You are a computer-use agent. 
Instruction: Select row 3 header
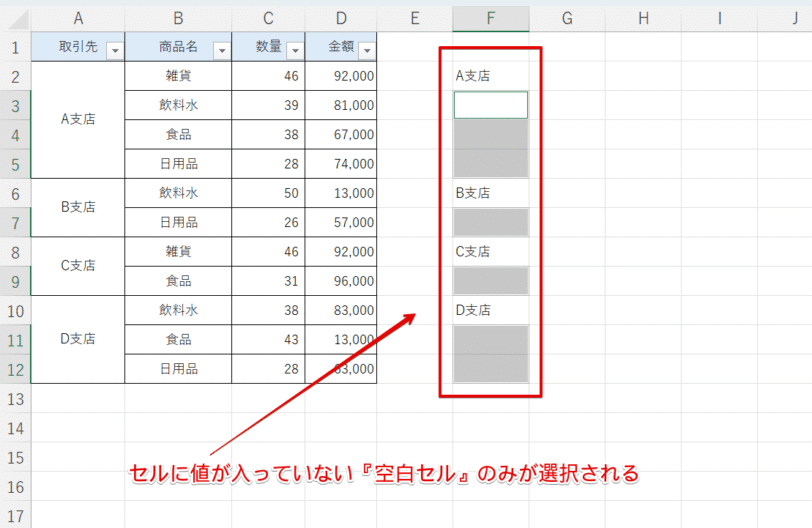click(x=16, y=106)
